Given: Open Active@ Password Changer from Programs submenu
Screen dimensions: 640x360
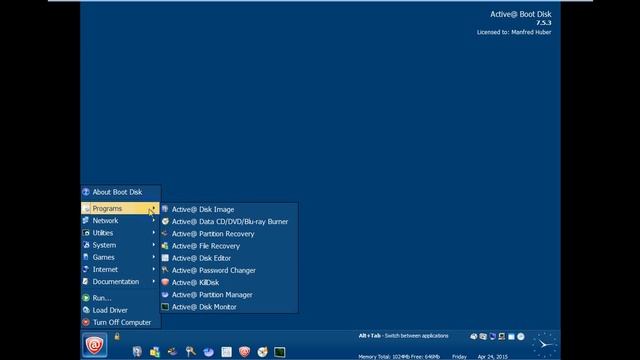Looking at the screenshot, I should click(x=229, y=270).
